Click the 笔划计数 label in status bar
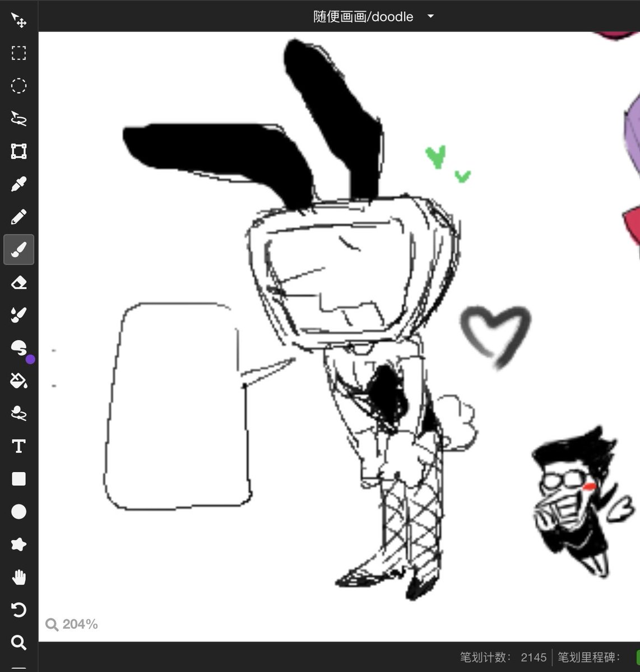The image size is (640, 672). [x=485, y=657]
